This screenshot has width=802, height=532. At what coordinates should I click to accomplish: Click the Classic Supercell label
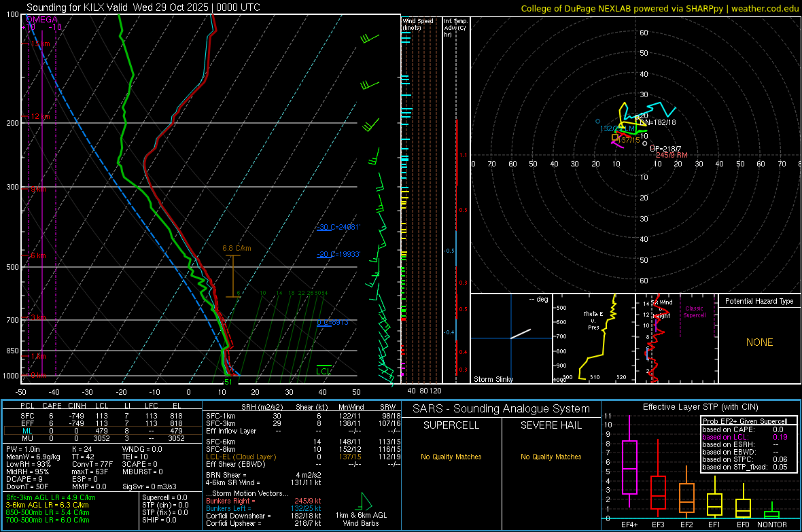[694, 312]
